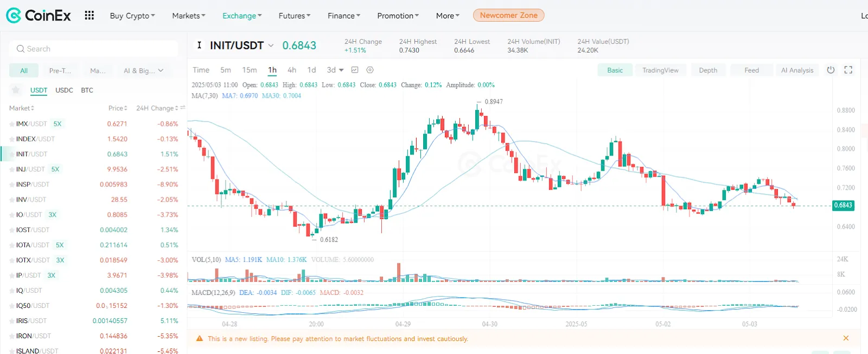Select the 1h chart interval
Viewport: 868px width, 354px height.
(x=272, y=70)
